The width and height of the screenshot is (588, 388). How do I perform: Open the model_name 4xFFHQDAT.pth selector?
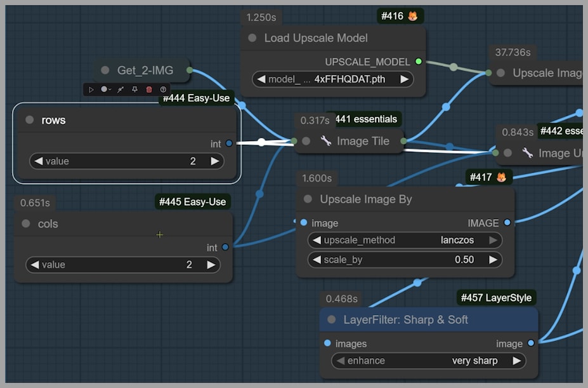pos(332,79)
